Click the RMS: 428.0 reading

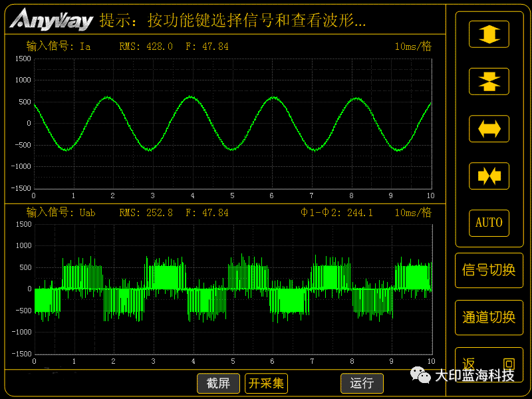pyautogui.click(x=146, y=47)
